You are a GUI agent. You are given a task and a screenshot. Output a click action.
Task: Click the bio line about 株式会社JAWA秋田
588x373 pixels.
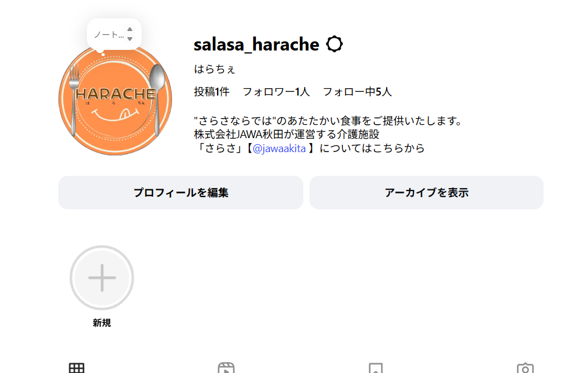click(286, 134)
